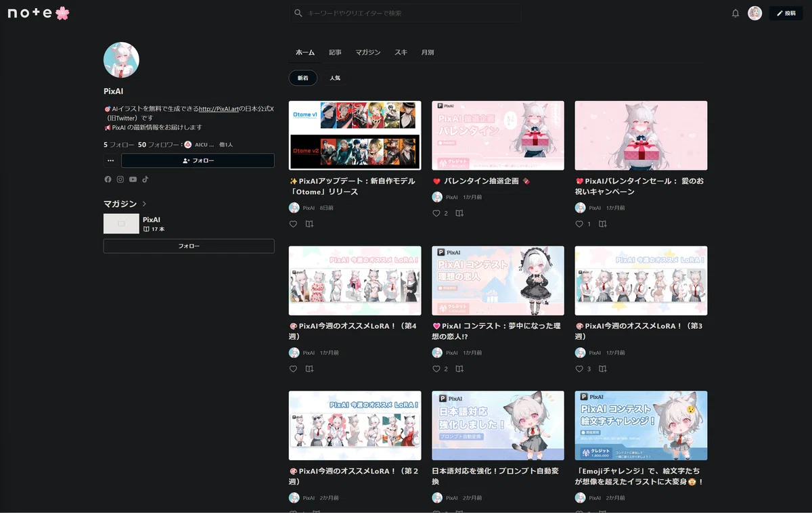The height and width of the screenshot is (513, 812).
Task: Open the LoRA 第2週 article title
Action: point(355,476)
